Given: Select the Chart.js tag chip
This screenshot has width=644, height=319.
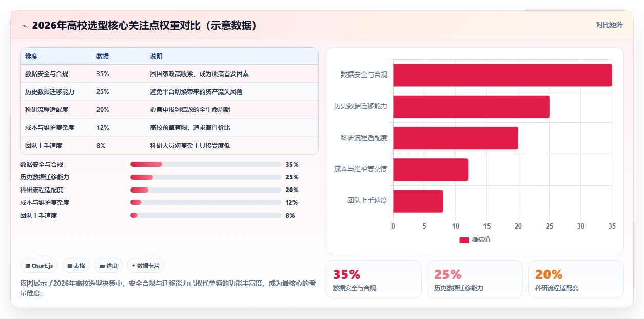Looking at the screenshot, I should [x=40, y=266].
